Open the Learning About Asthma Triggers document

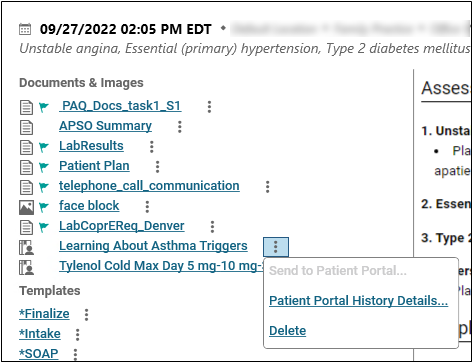[x=153, y=246]
